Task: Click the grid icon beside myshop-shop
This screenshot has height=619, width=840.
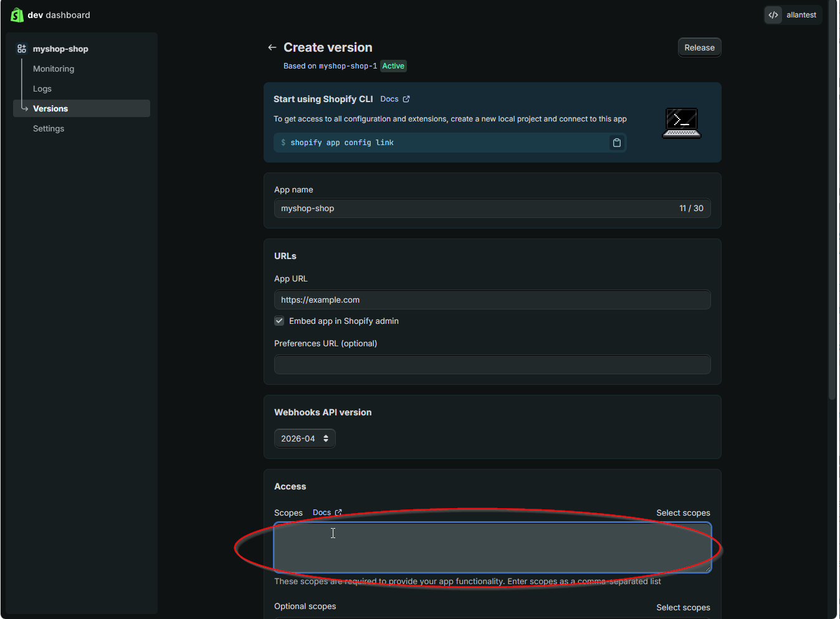Action: 21,48
